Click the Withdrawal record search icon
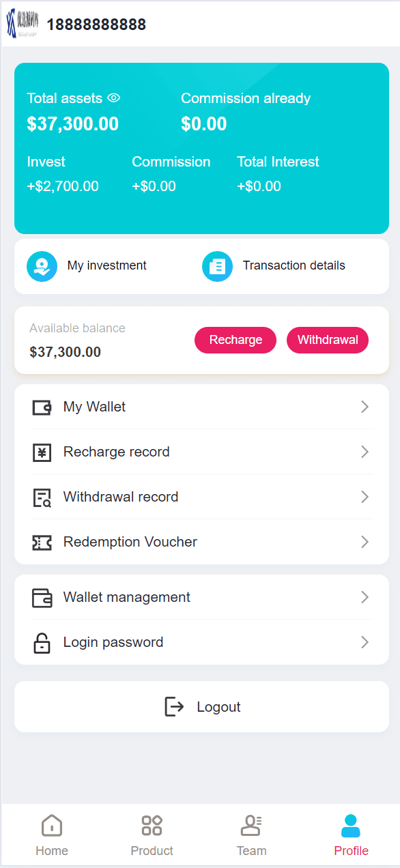Viewport: 400px width, 868px height. pos(42,497)
